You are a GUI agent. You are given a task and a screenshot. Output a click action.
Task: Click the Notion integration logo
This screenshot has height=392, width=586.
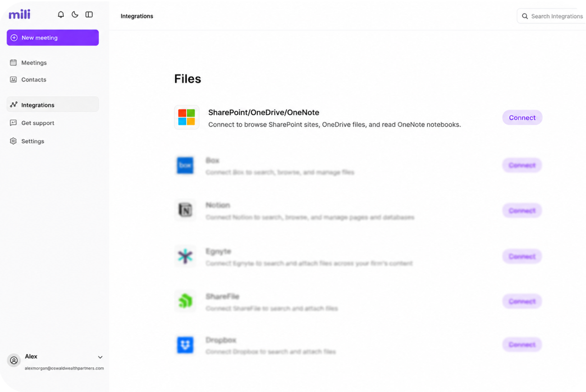pos(185,210)
